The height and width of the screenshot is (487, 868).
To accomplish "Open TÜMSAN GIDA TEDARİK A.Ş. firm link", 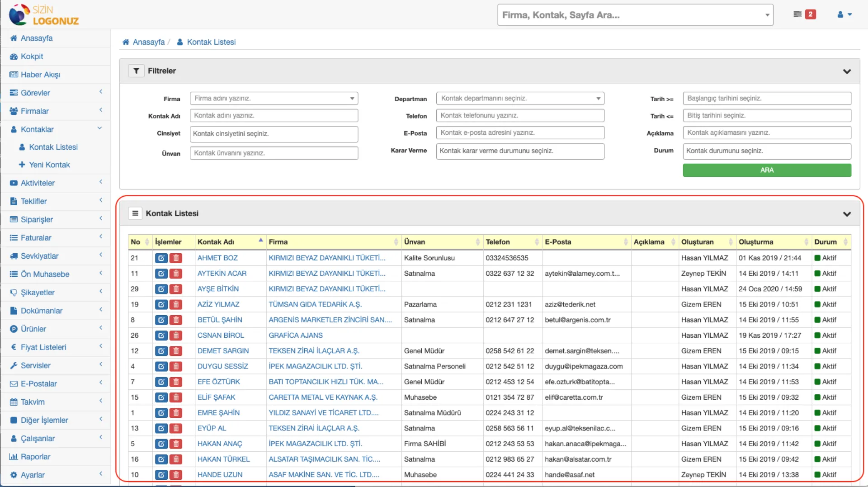I will tap(315, 305).
